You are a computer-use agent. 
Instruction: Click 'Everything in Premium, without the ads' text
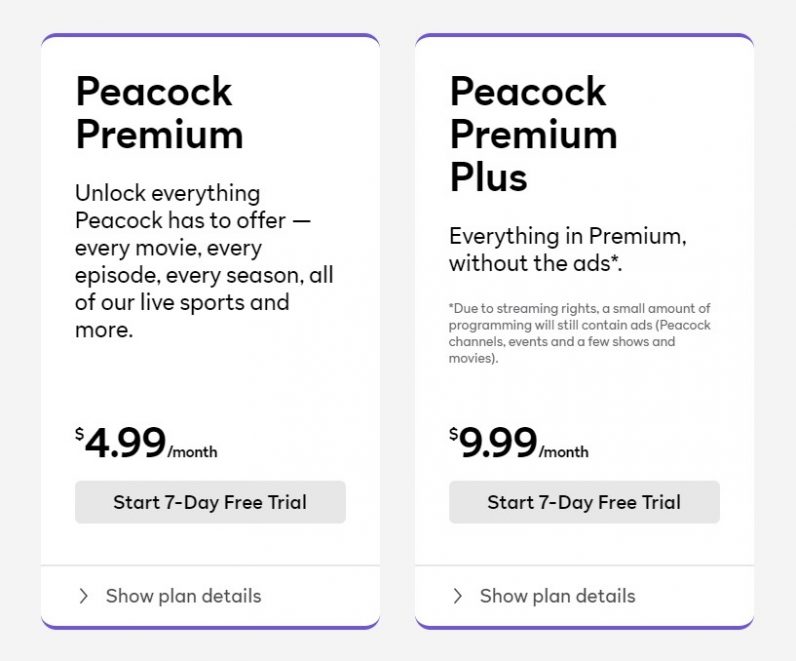coord(567,250)
